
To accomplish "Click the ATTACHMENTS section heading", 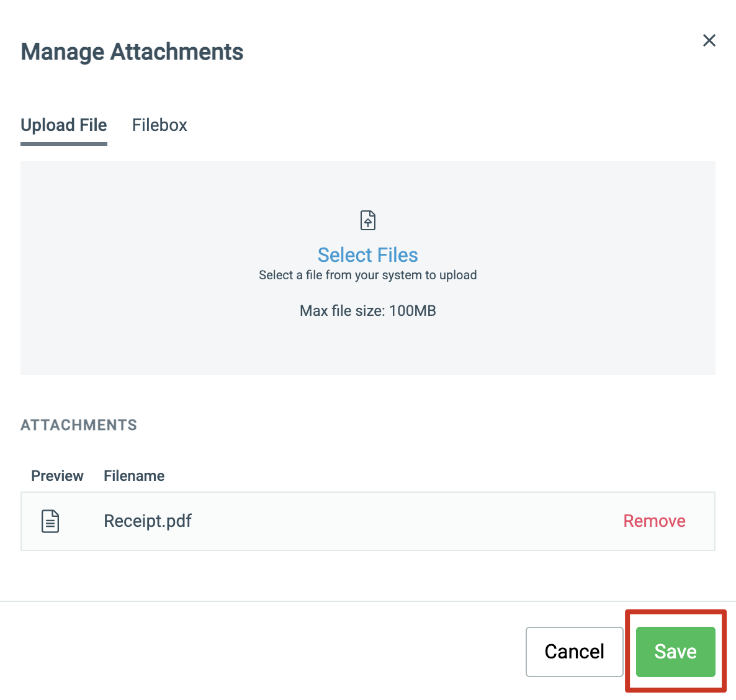I will (x=79, y=425).
